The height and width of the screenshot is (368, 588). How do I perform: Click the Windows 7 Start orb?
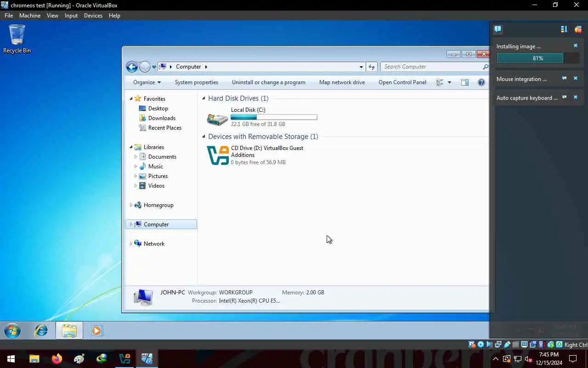pos(12,330)
